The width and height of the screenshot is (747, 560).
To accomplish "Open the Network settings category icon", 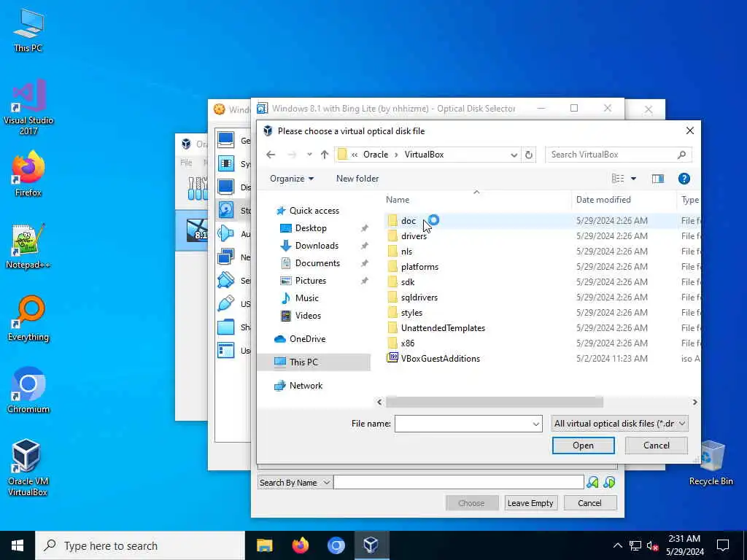I will coord(226,257).
